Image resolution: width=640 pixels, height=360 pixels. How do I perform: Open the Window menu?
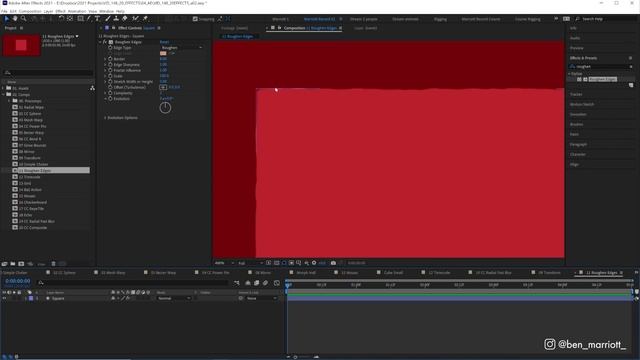[x=107, y=11]
